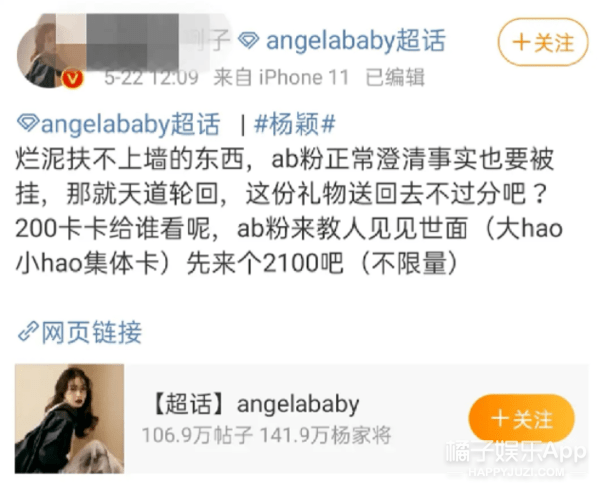
Task: Click the post timestamp 5-22 12:09
Action: [152, 78]
